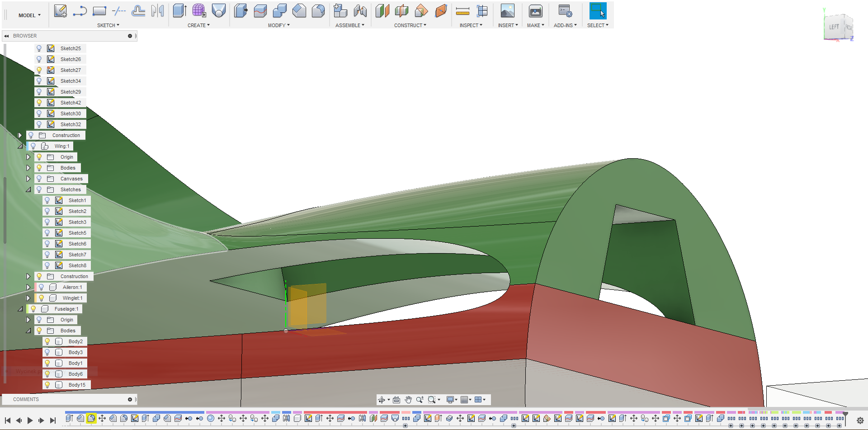Click the LEFT face of the ViewCube

(x=834, y=27)
